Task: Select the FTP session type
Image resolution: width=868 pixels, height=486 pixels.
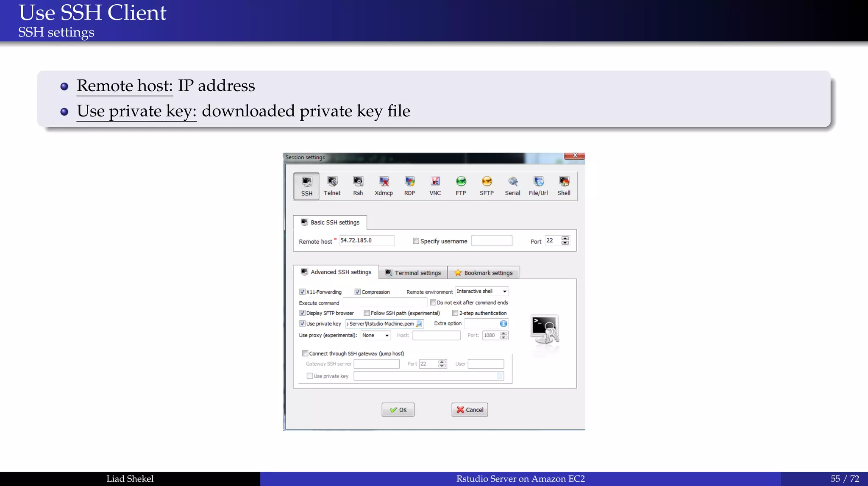Action: point(461,186)
